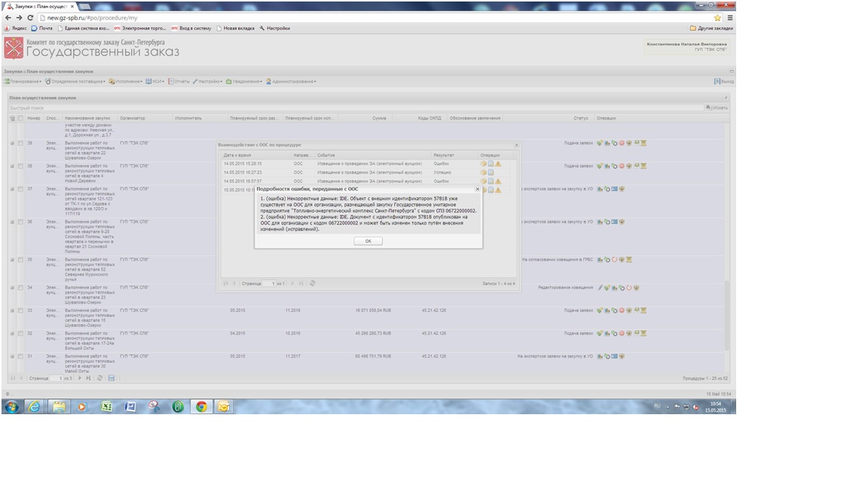Refresh the ООС interaction event list

coord(313,283)
